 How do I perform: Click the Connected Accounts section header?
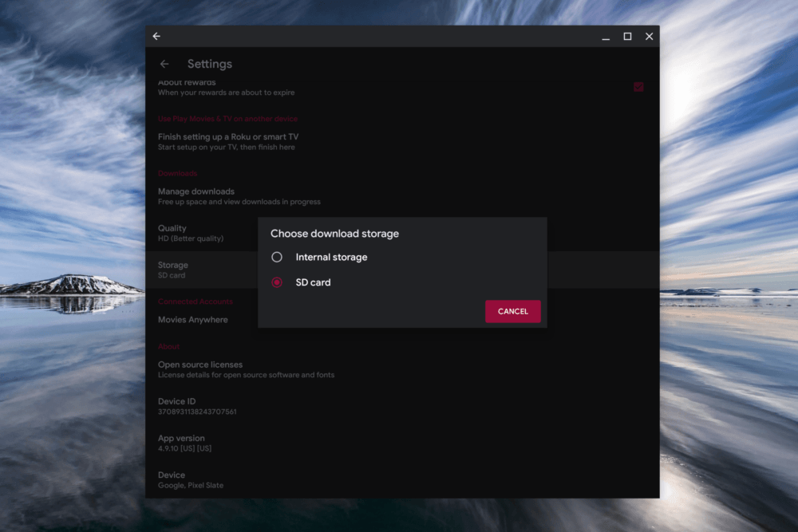195,301
